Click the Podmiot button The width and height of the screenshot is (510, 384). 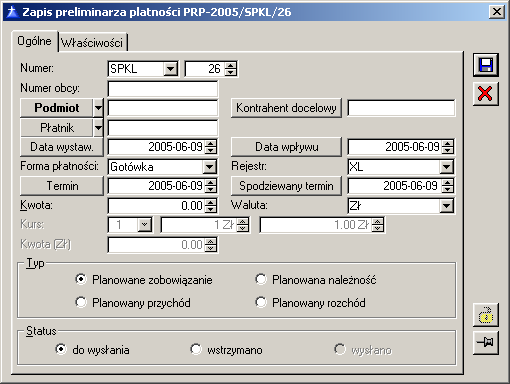57,108
